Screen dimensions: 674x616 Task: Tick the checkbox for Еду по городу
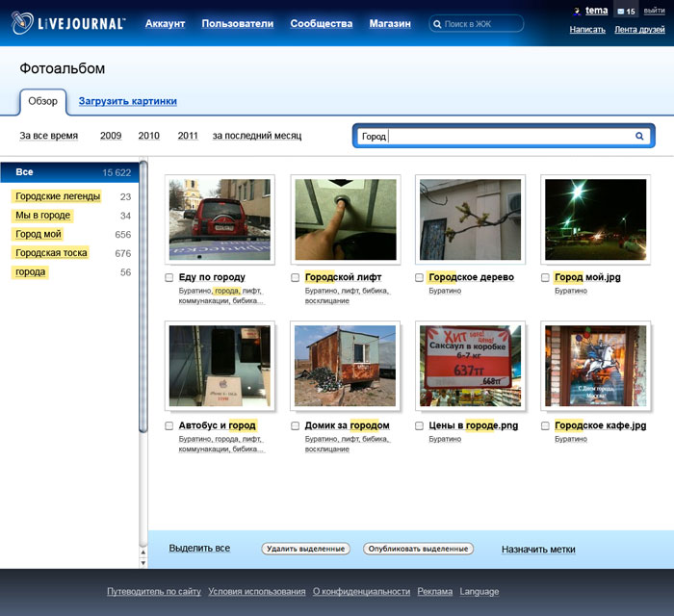(169, 277)
